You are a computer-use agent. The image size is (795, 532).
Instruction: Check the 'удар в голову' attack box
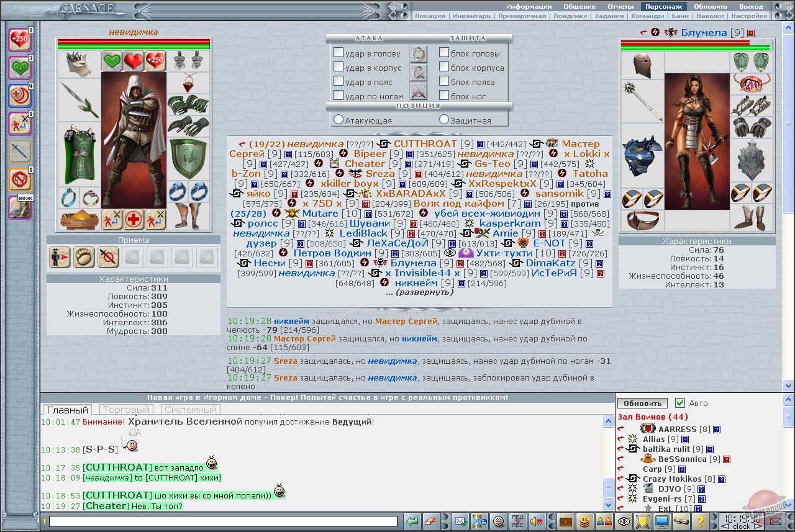338,53
